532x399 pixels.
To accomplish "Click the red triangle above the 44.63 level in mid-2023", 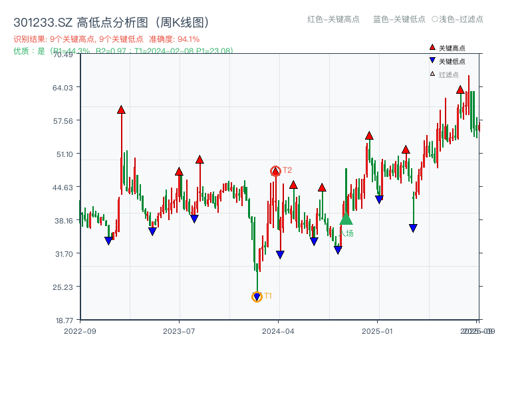I will point(178,170).
